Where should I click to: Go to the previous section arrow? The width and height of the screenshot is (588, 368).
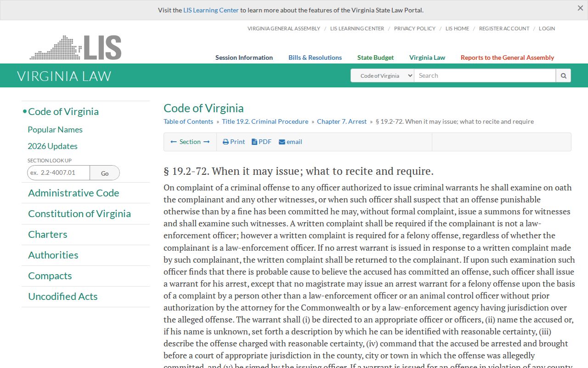173,142
